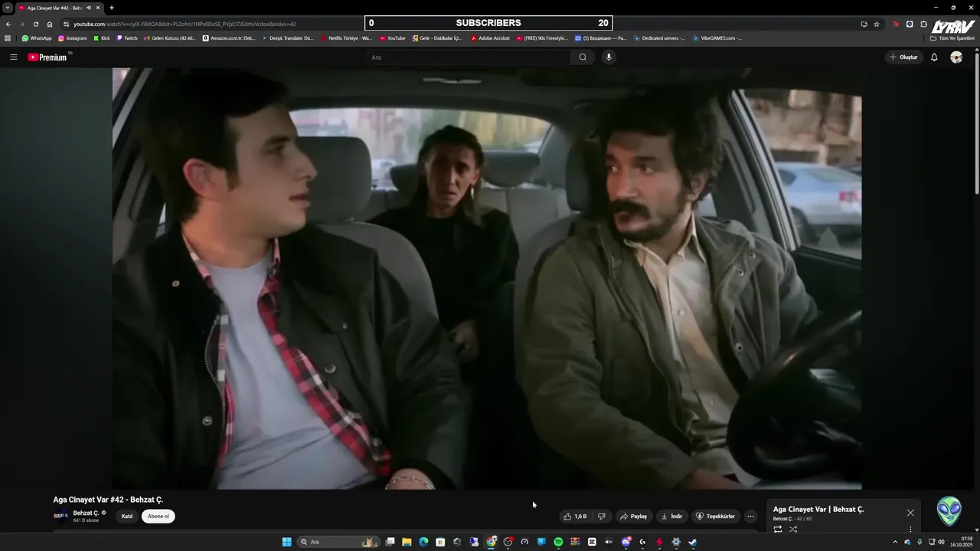Start voice search with microphone icon
Viewport: 980px width, 551px height.
tap(609, 57)
